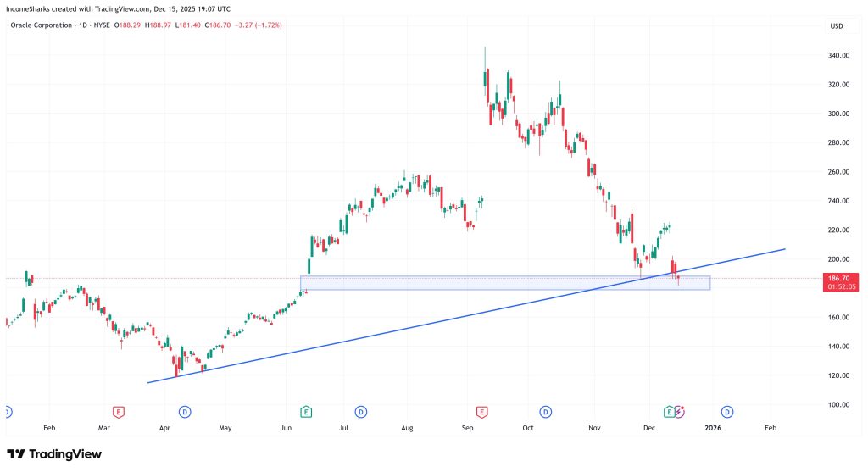Open the USD currency selector
Screen dimensions: 868x472
point(836,26)
